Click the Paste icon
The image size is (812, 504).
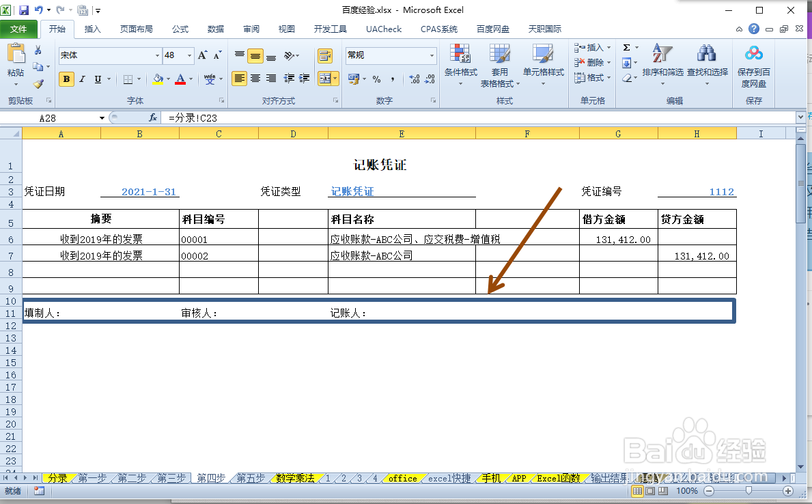point(16,55)
